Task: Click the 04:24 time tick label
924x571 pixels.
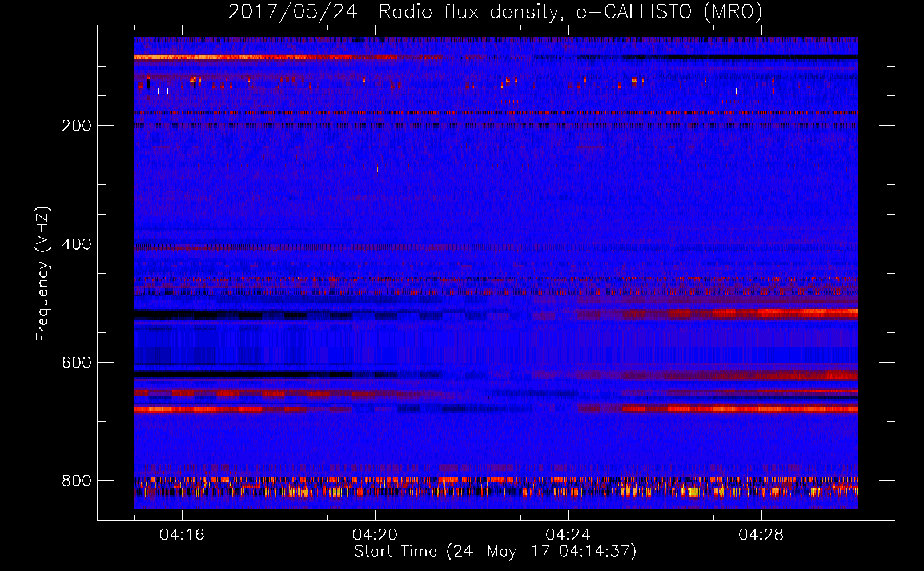Action: click(x=568, y=535)
